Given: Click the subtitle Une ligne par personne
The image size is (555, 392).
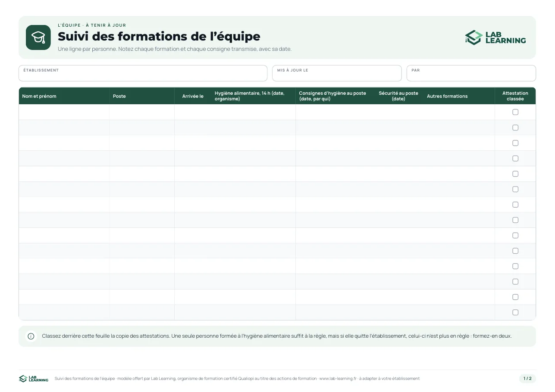Looking at the screenshot, I should point(175,49).
